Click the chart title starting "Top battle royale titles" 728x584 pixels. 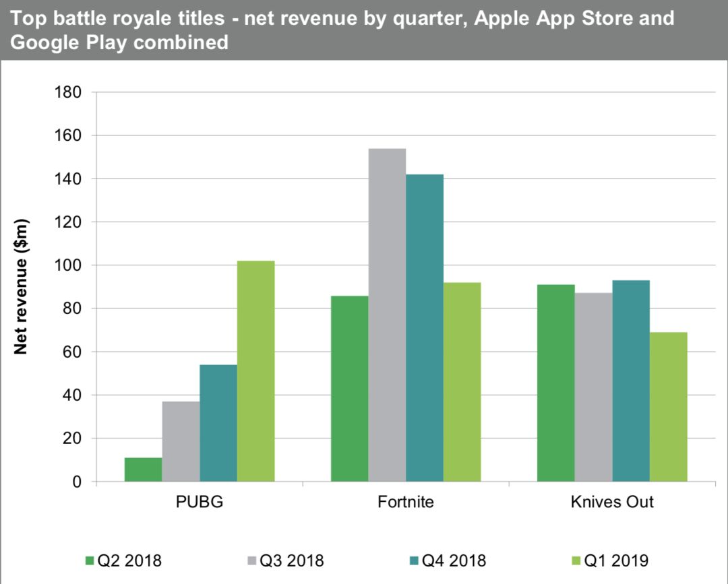[342, 30]
